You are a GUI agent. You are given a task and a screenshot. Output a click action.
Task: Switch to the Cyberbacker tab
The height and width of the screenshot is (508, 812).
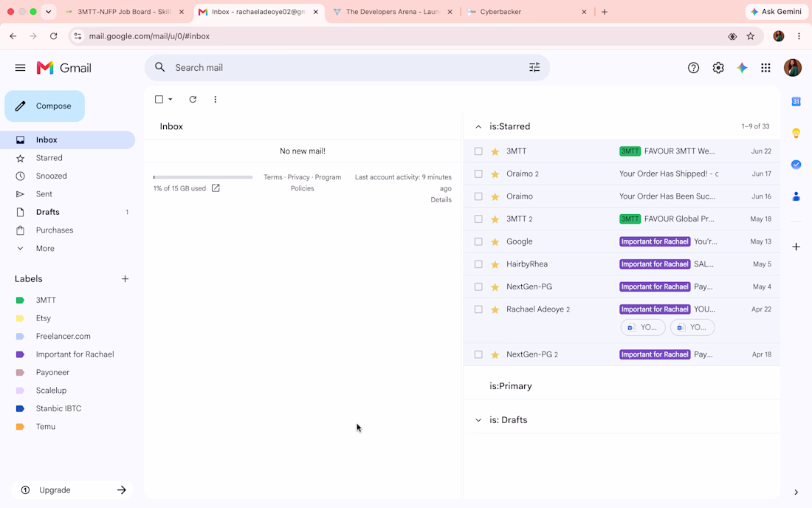527,11
